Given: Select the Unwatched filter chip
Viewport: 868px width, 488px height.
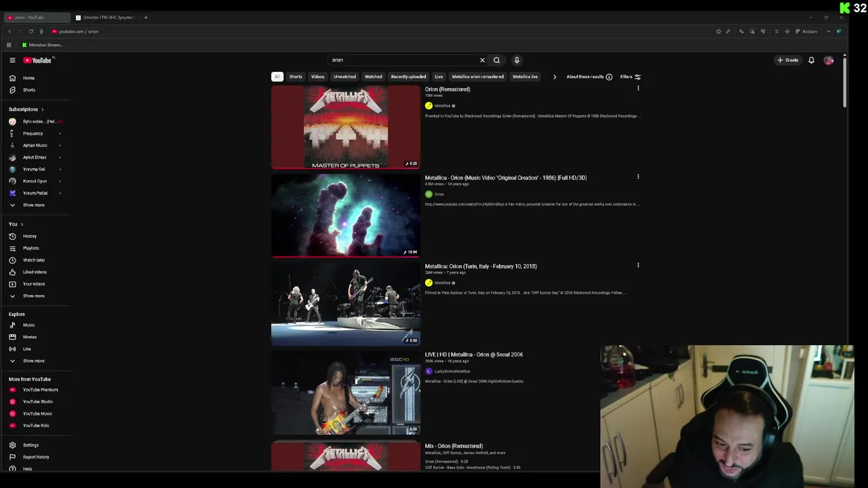Looking at the screenshot, I should [344, 77].
